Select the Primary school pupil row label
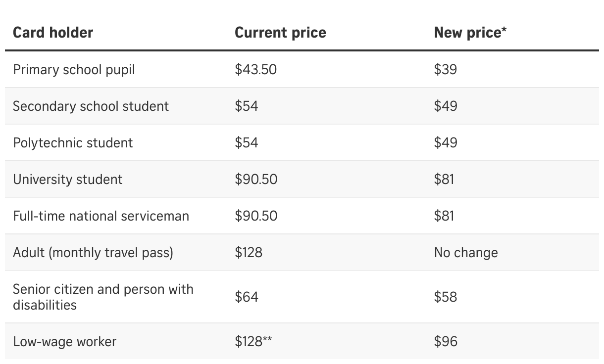 coord(74,70)
